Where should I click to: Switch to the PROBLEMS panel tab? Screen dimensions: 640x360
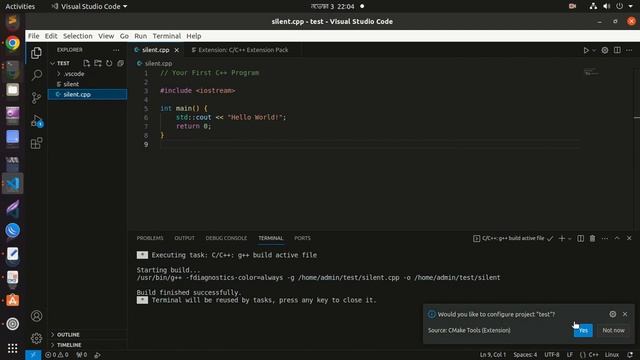click(x=150, y=238)
